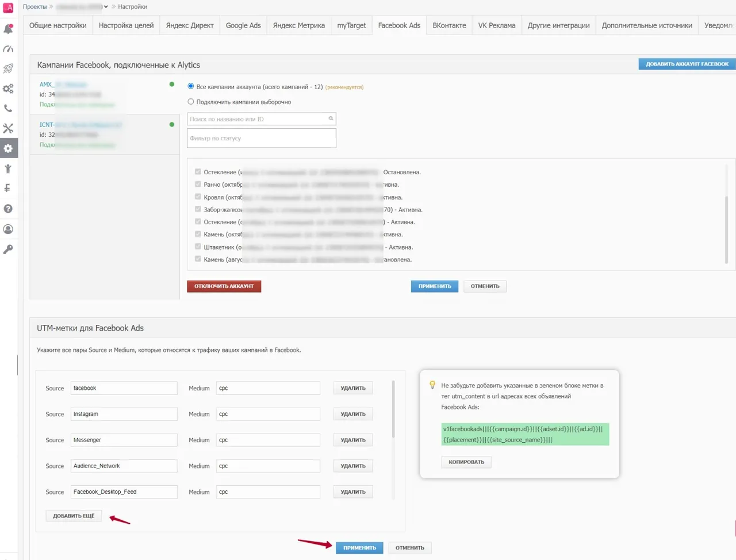Viewport: 736px width, 560px height.
Task: Click the key icon in the sidebar
Action: pyautogui.click(x=8, y=249)
